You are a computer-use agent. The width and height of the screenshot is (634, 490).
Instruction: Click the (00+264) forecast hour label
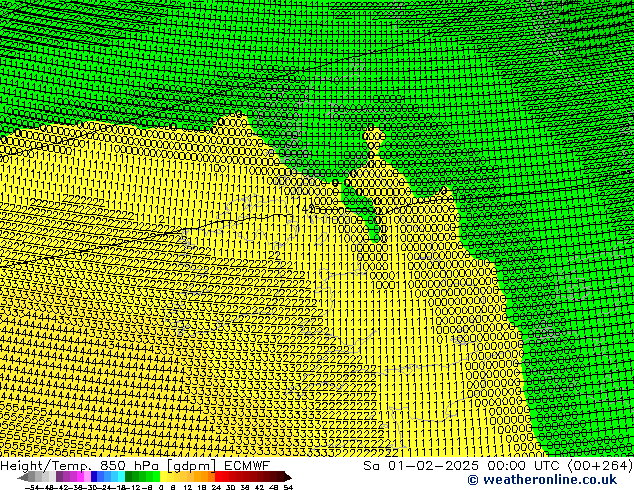tap(600, 465)
